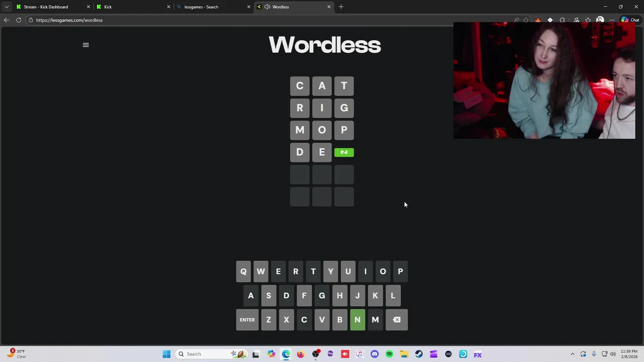Image resolution: width=644 pixels, height=362 pixels.
Task: Click the green N tile in the guess grid
Action: 344,152
